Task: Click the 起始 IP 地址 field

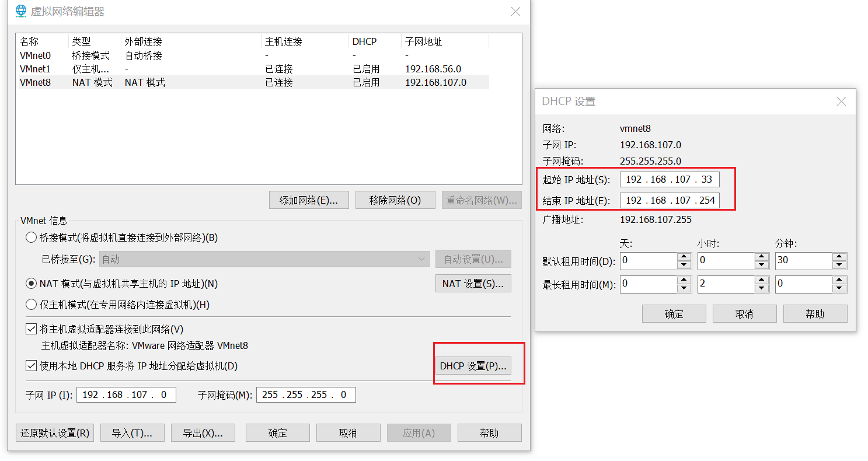Action: click(670, 180)
